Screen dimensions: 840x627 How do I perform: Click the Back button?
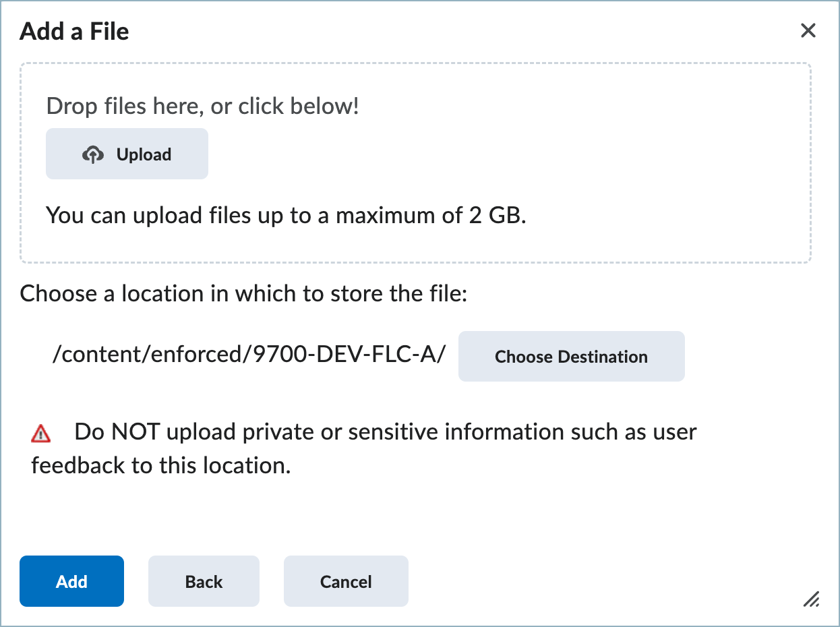click(x=204, y=580)
